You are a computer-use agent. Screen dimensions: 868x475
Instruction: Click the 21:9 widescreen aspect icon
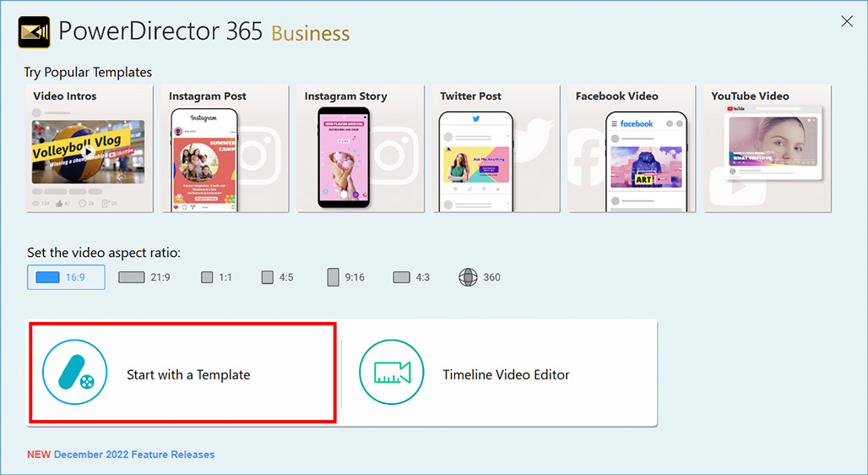132,277
